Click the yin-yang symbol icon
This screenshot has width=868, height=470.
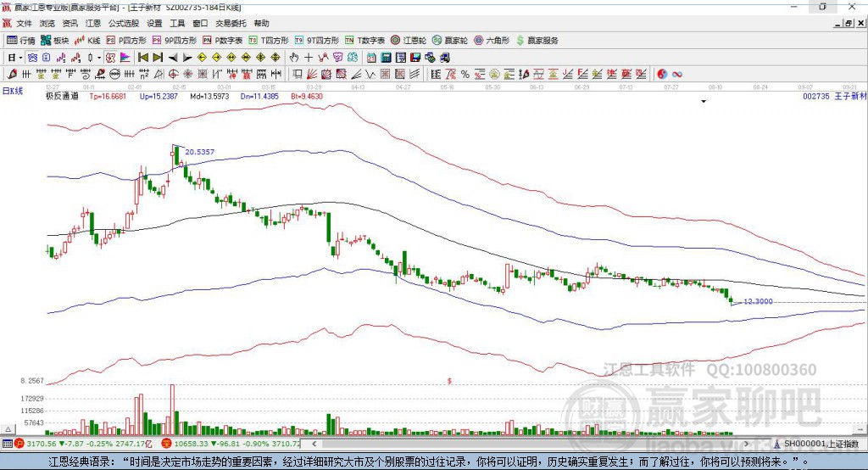tap(662, 75)
